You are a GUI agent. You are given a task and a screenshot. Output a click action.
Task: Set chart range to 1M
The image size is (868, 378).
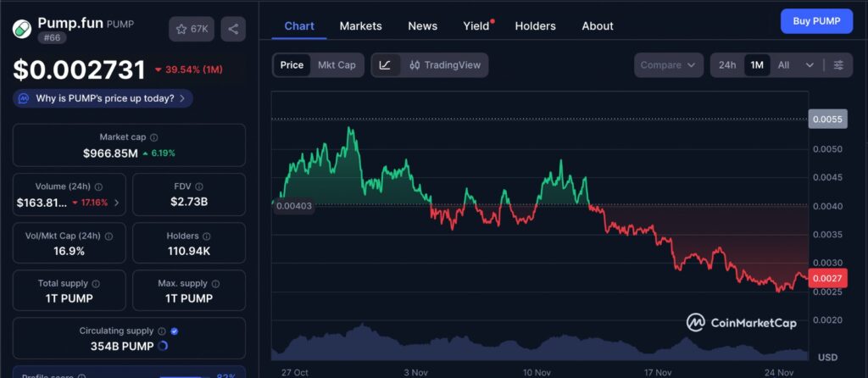tap(757, 64)
